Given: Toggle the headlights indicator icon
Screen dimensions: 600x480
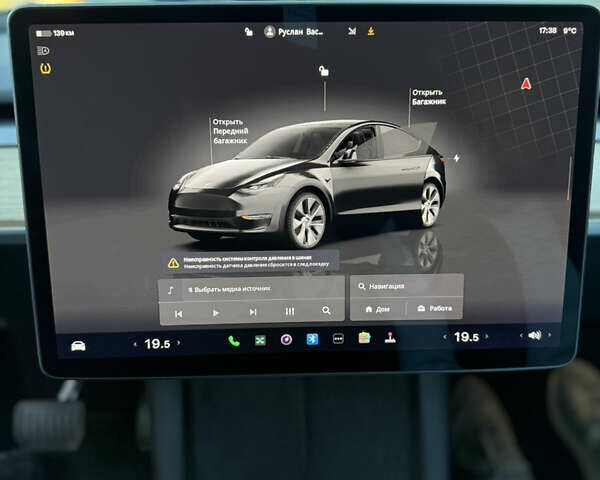Looking at the screenshot, I should [43, 50].
